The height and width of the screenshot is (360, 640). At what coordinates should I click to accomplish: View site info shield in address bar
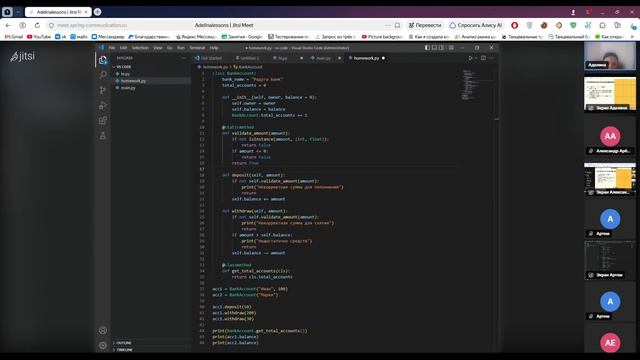click(51, 25)
